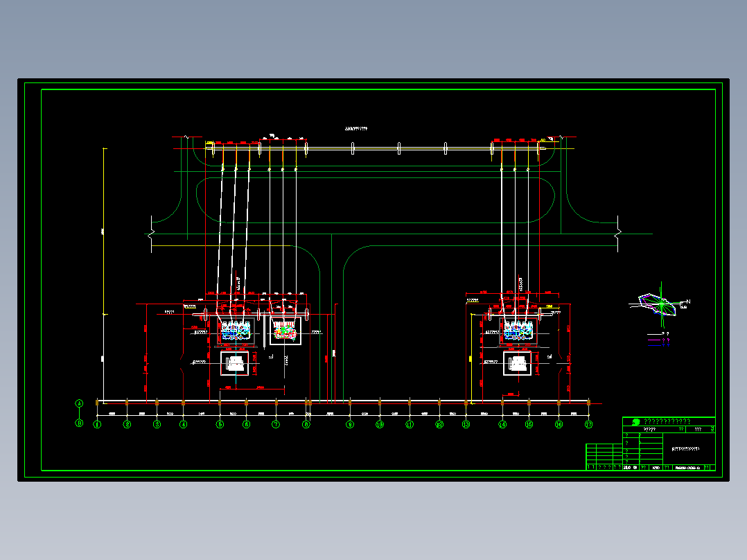Select grid axis bubble number 17
The width and height of the screenshot is (747, 560).
(589, 424)
